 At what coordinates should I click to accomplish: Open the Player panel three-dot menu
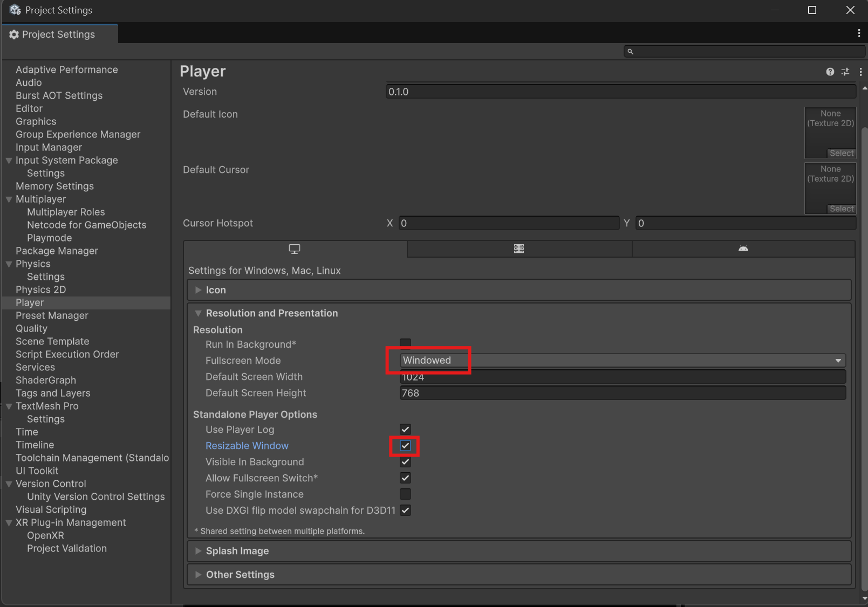(x=860, y=72)
